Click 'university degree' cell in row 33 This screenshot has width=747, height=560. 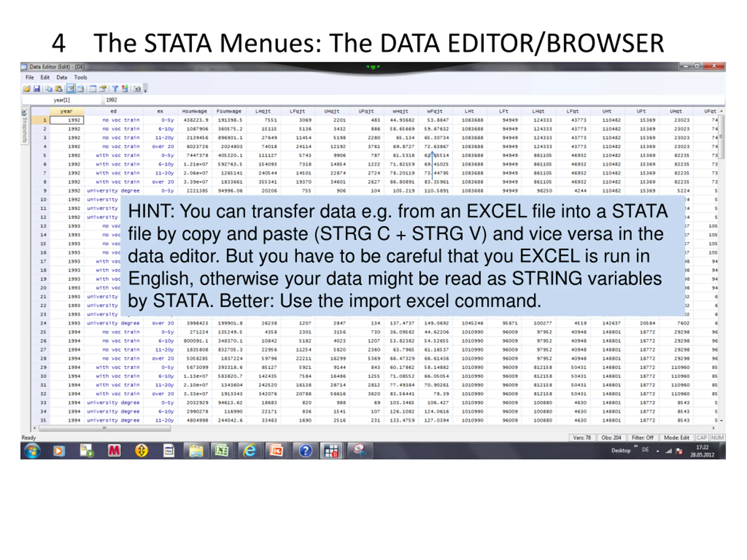[114, 403]
